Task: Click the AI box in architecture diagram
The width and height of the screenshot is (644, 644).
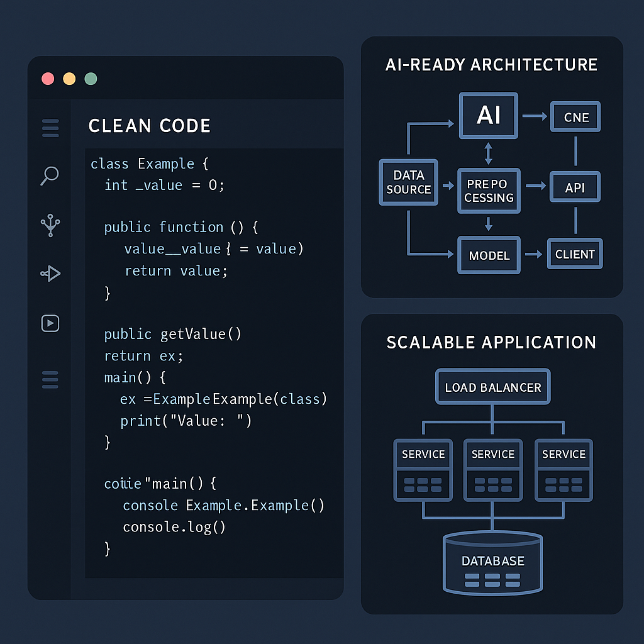Action: click(488, 116)
